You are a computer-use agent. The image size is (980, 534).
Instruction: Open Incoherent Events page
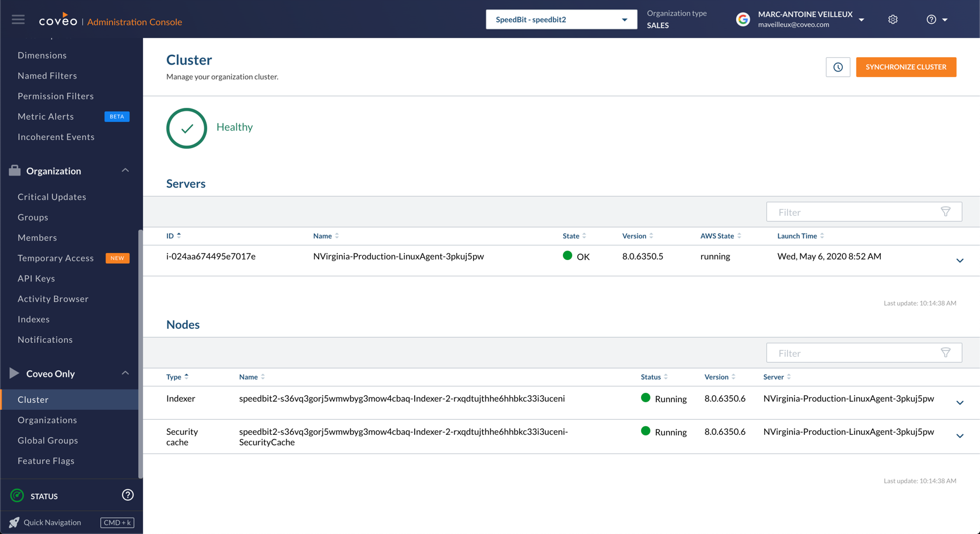click(x=56, y=136)
